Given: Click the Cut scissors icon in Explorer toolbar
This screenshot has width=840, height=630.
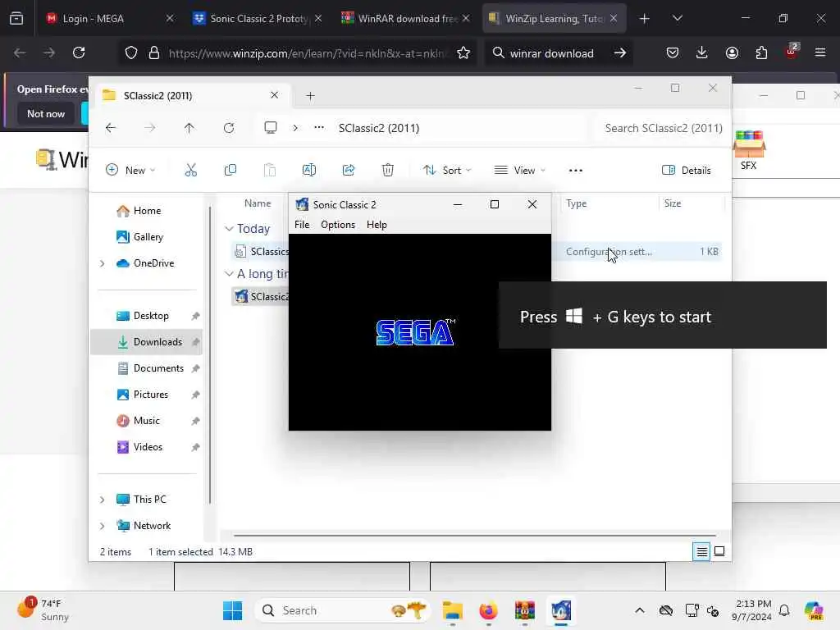Looking at the screenshot, I should 190,171.
